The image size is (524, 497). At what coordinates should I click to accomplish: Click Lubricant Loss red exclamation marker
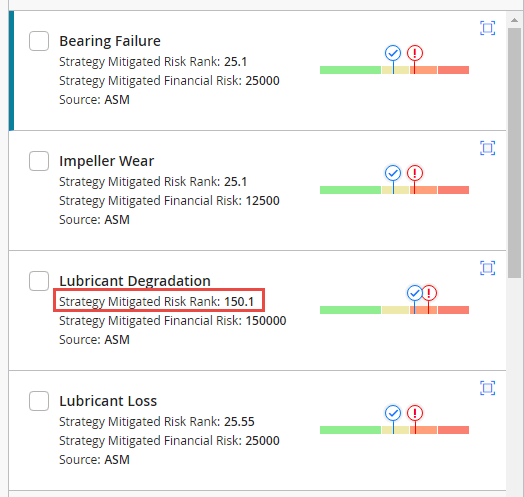click(415, 413)
